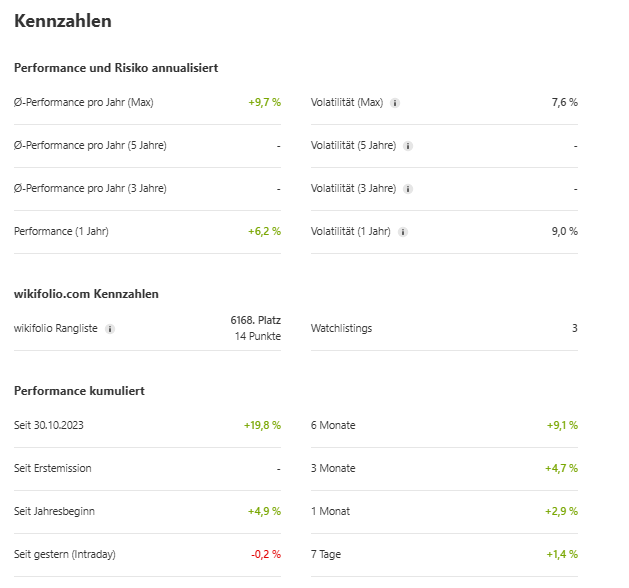Click the +19,8 % cumulative value
This screenshot has height=588, width=629.
[x=262, y=425]
